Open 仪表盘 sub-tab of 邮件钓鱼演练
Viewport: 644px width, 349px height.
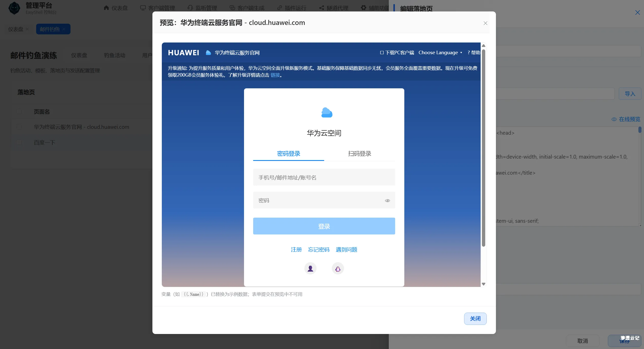[79, 55]
